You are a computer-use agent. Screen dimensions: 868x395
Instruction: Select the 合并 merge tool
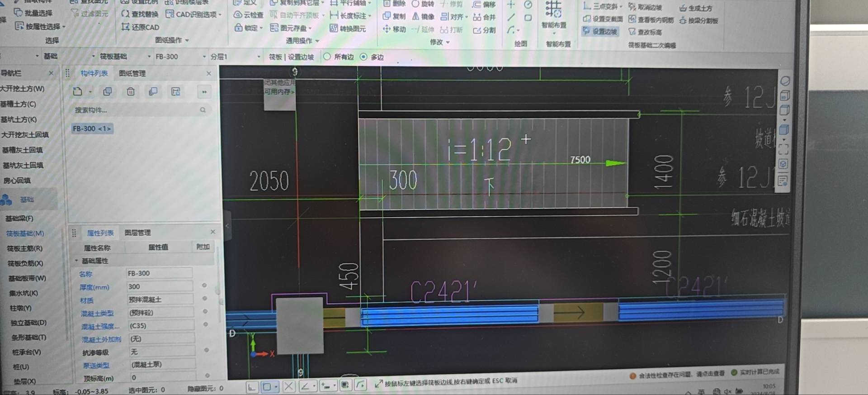(484, 17)
